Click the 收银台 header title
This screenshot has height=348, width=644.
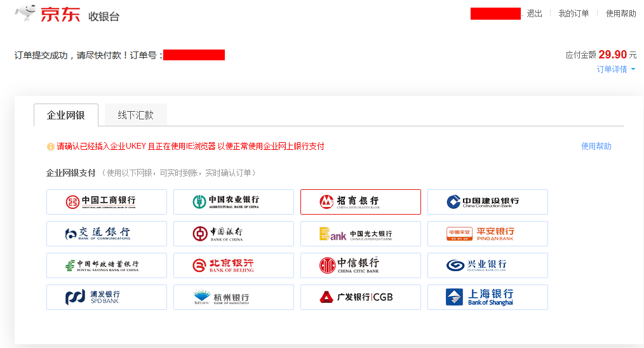[104, 17]
